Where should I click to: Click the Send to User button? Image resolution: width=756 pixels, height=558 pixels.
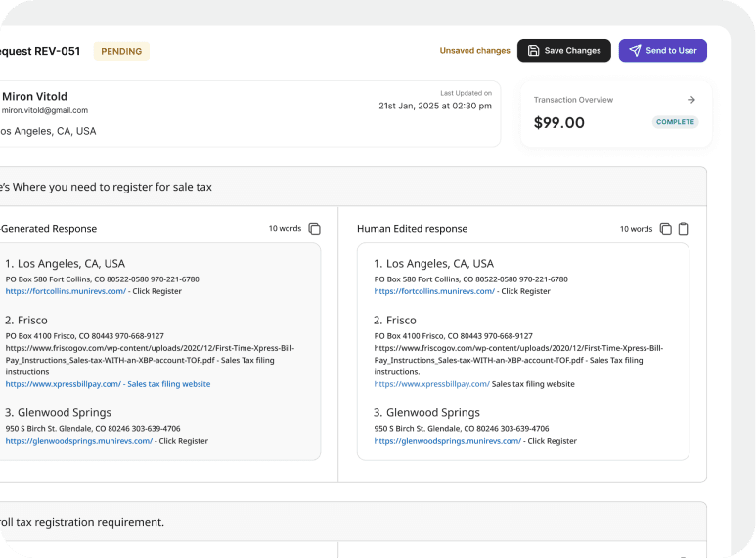click(x=662, y=51)
